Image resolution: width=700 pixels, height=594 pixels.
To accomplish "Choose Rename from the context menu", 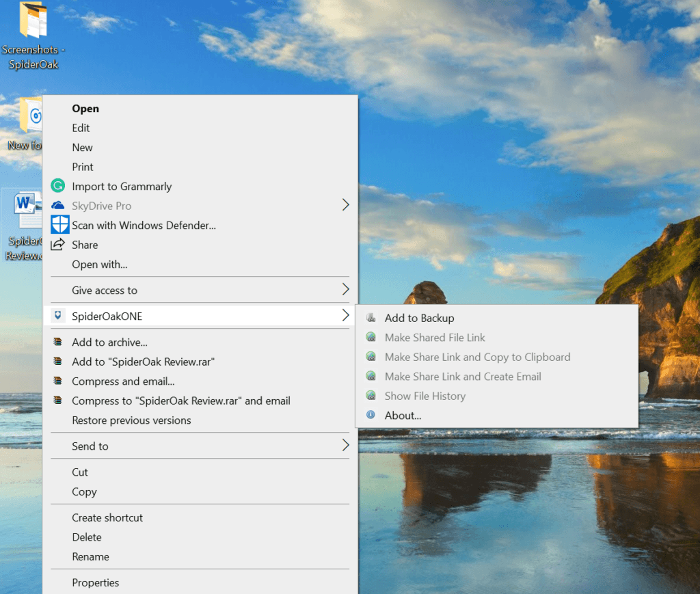I will coord(200,556).
